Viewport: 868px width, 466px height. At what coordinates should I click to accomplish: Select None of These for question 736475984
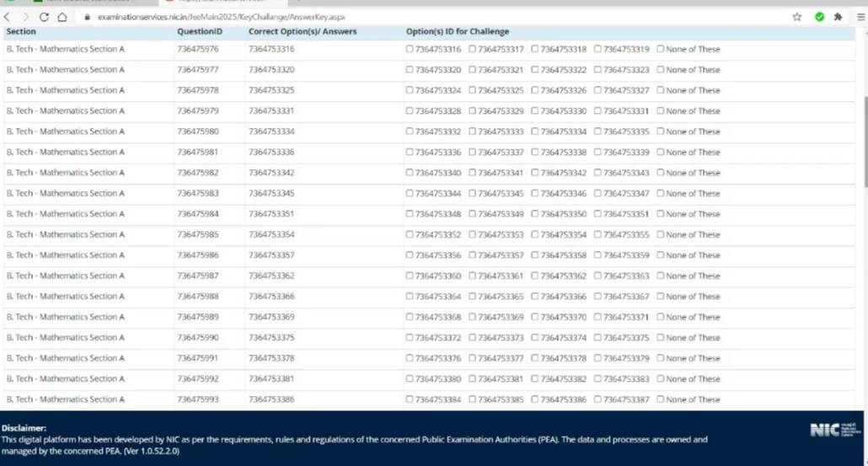[x=661, y=214]
